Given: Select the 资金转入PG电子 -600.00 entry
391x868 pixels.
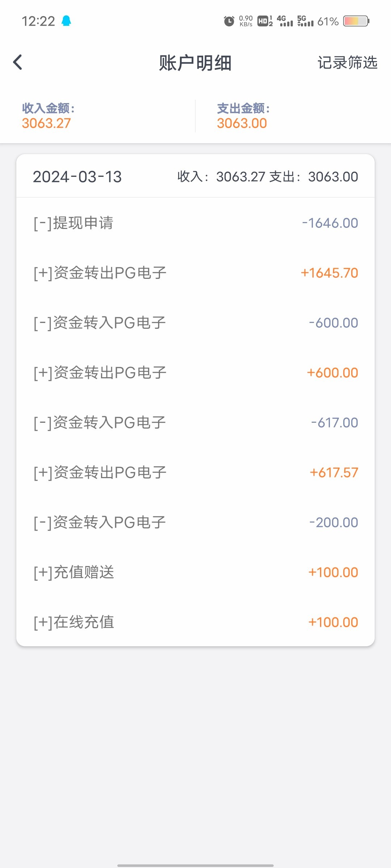Looking at the screenshot, I should point(195,323).
